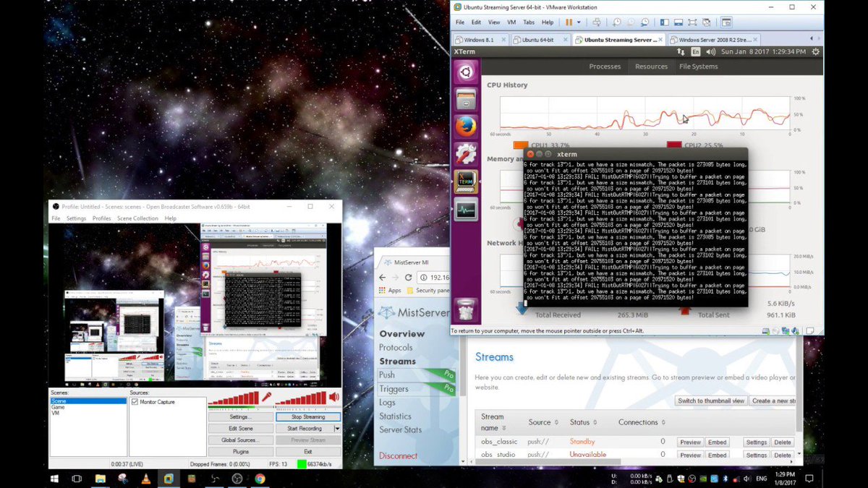Screen dimensions: 868x488
Task: Click Switch to thumbnail view button
Action: 711,401
